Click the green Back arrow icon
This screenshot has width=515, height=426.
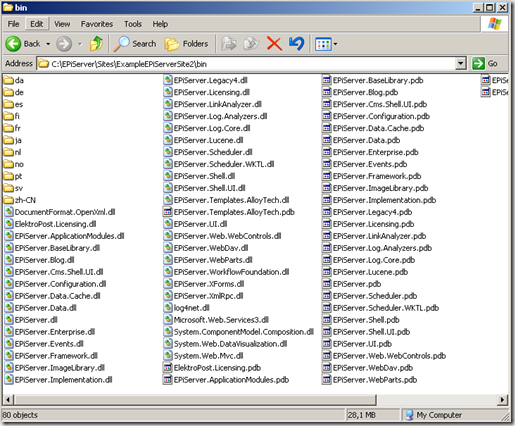13,44
